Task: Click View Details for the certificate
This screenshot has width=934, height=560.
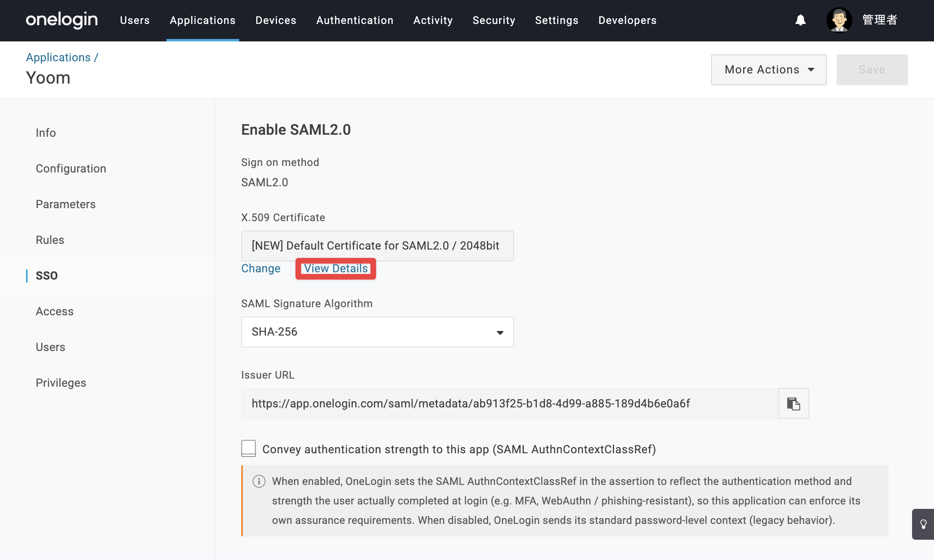Action: point(336,269)
